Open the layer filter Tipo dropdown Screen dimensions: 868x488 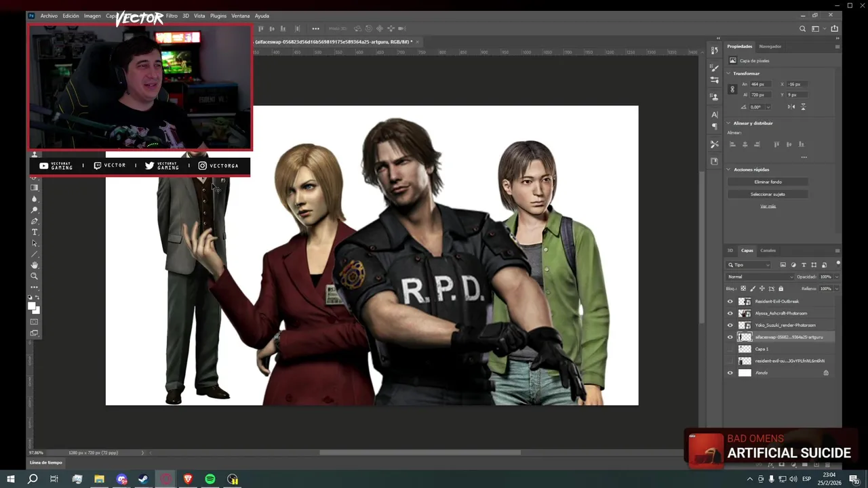pos(749,265)
